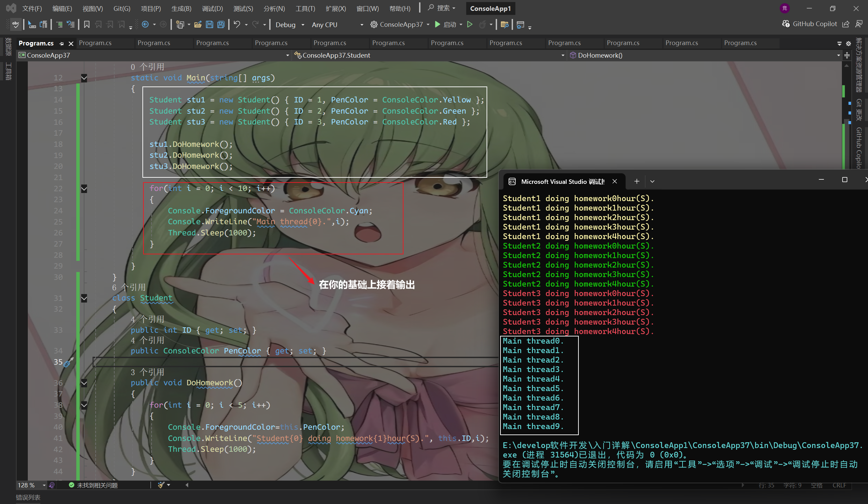Collapse the DoHomework method at line 36
Viewport: 868px width, 504px height.
pos(84,383)
